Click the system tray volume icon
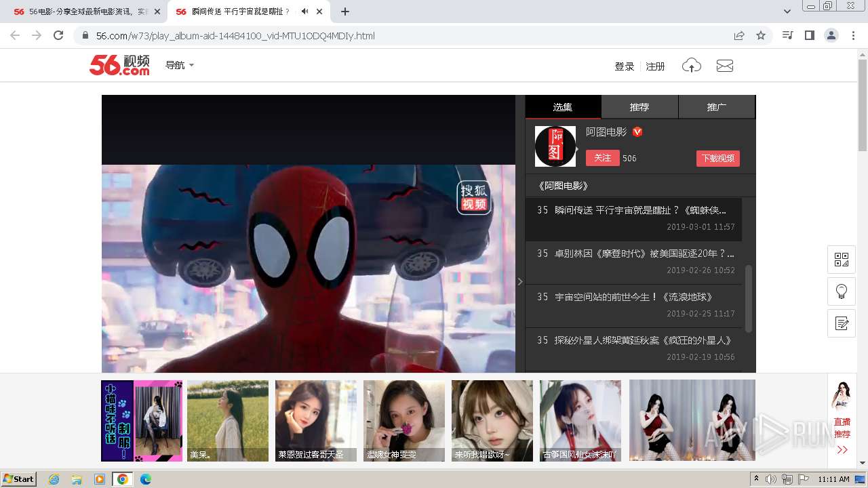The height and width of the screenshot is (488, 868). coord(771,479)
